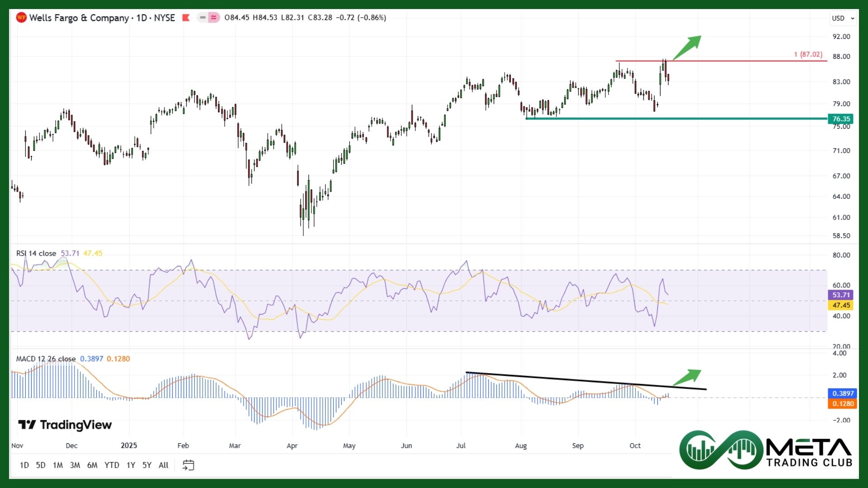Select the YTD time range
This screenshot has height=488, width=868.
pyautogui.click(x=112, y=465)
